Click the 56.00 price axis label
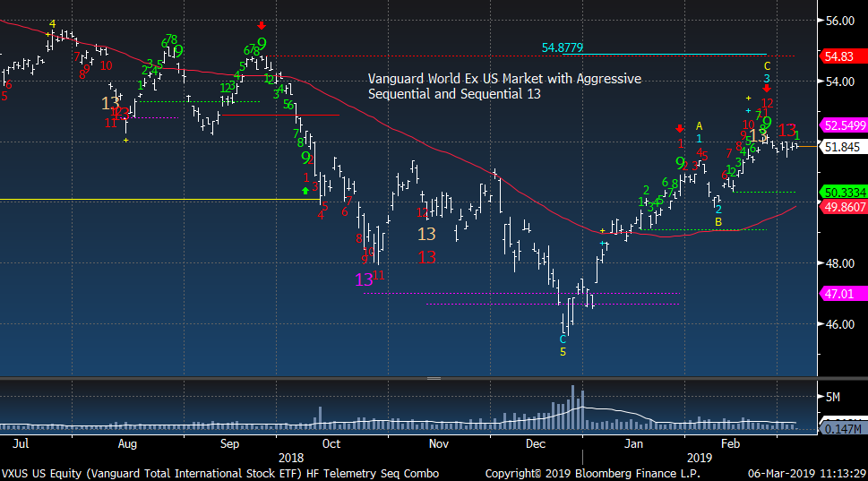 click(839, 21)
